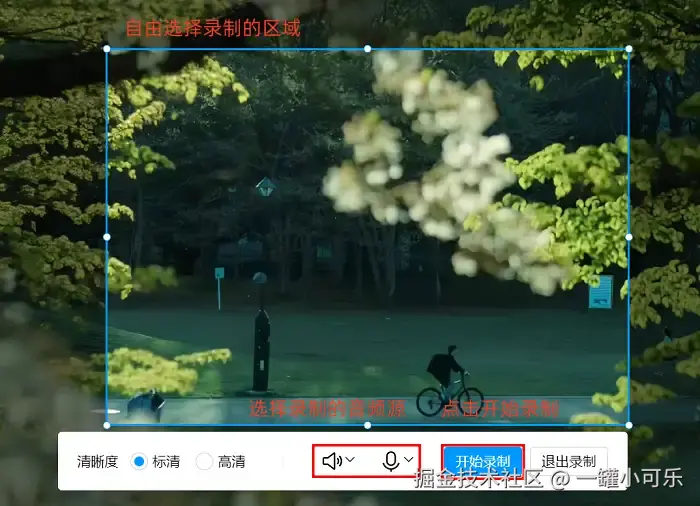Click the microphone icon
Viewport: 700px width, 506px height.
391,461
